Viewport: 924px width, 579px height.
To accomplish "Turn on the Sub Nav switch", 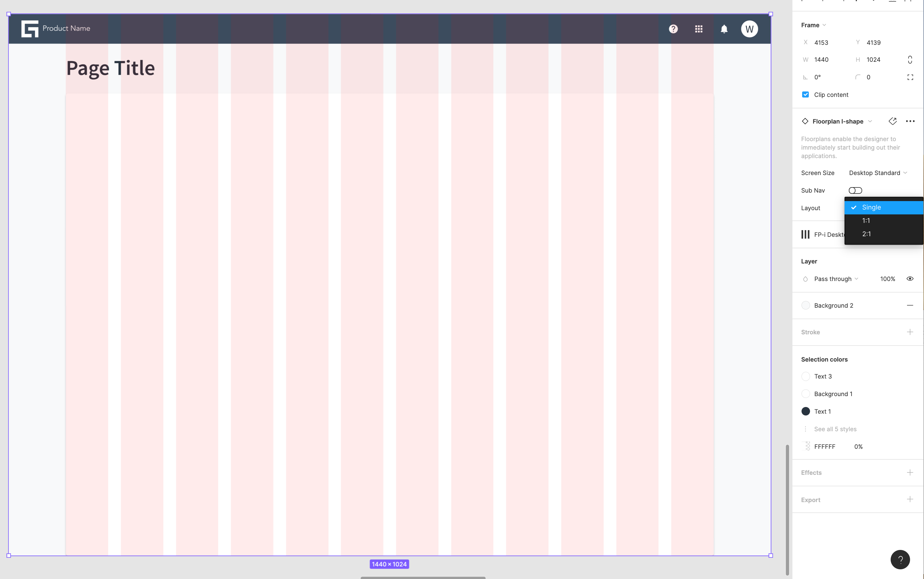I will [x=855, y=190].
